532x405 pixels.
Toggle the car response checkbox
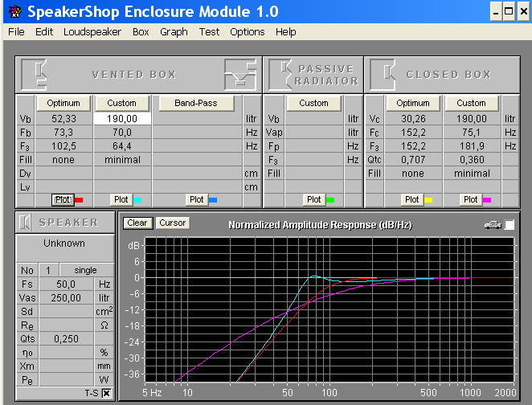click(509, 225)
